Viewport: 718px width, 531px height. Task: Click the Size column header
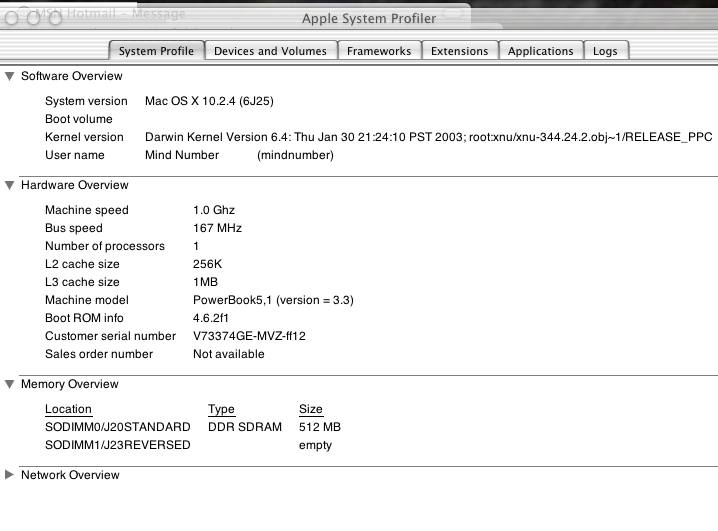(310, 409)
